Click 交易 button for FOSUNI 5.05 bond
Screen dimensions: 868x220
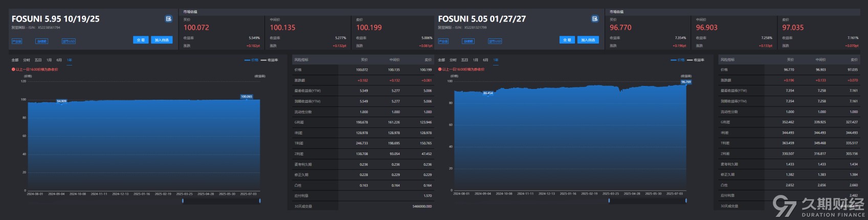click(x=567, y=40)
